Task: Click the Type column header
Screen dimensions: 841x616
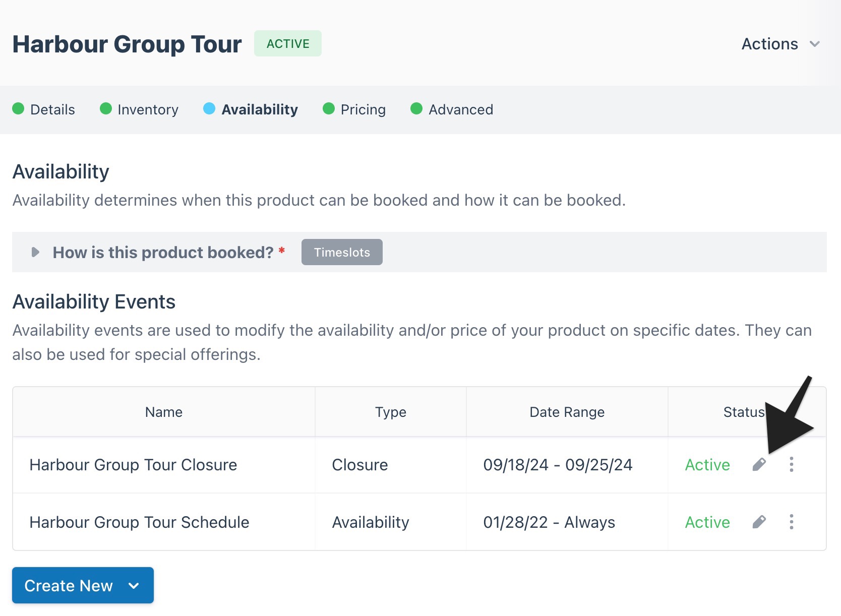Action: 391,412
